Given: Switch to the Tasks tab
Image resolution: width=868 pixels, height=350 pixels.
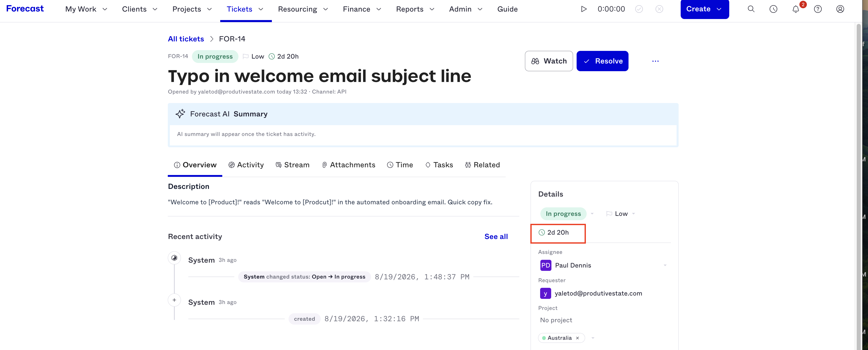Looking at the screenshot, I should click(439, 165).
